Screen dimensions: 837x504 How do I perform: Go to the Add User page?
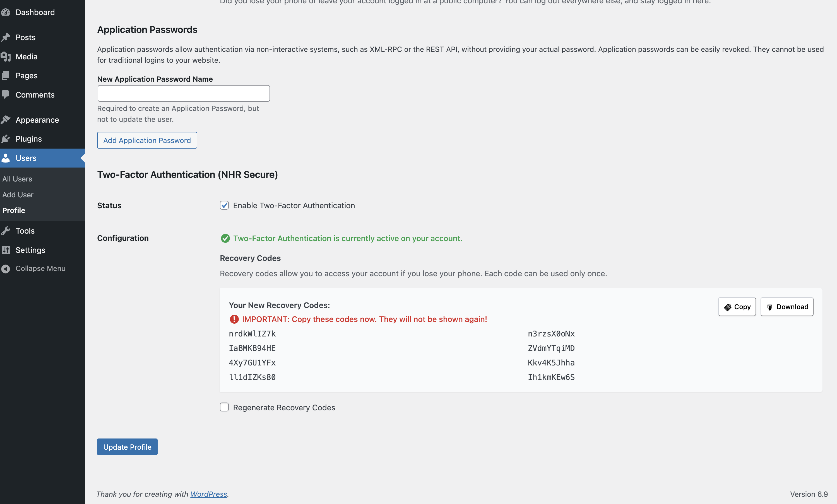[x=18, y=195]
